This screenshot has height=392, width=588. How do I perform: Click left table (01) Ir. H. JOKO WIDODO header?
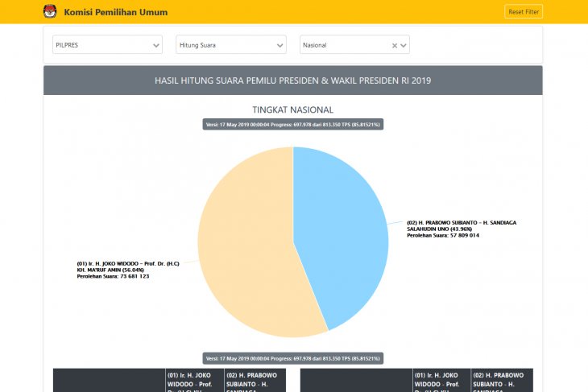(x=195, y=381)
